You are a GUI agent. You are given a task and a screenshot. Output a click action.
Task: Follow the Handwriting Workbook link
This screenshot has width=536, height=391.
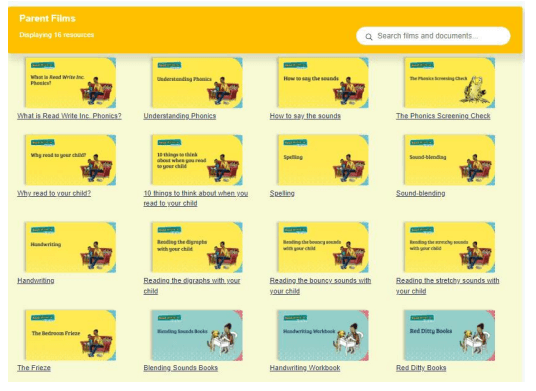[x=305, y=368]
